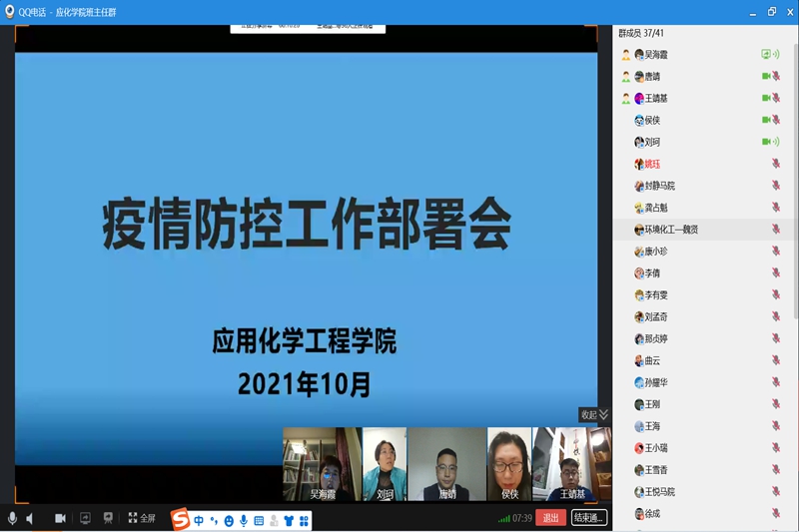The height and width of the screenshot is (532, 799).
Task: Toggle the speaker volume icon
Action: pyautogui.click(x=29, y=518)
